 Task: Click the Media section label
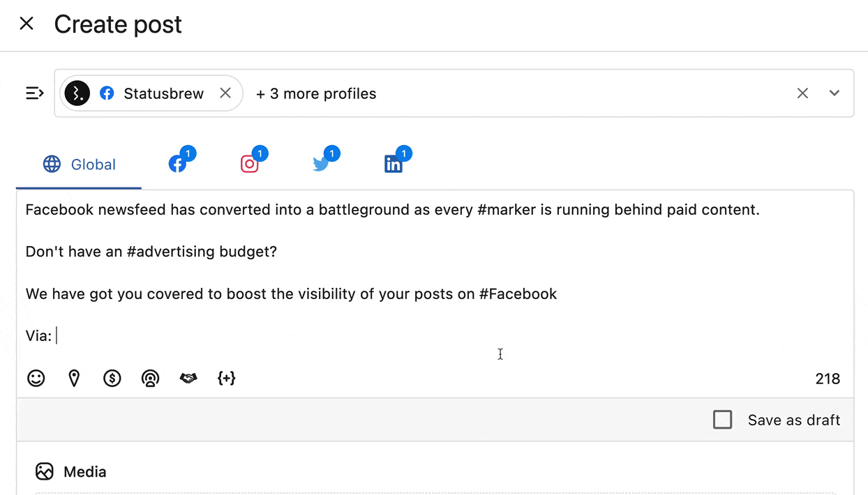(x=85, y=472)
